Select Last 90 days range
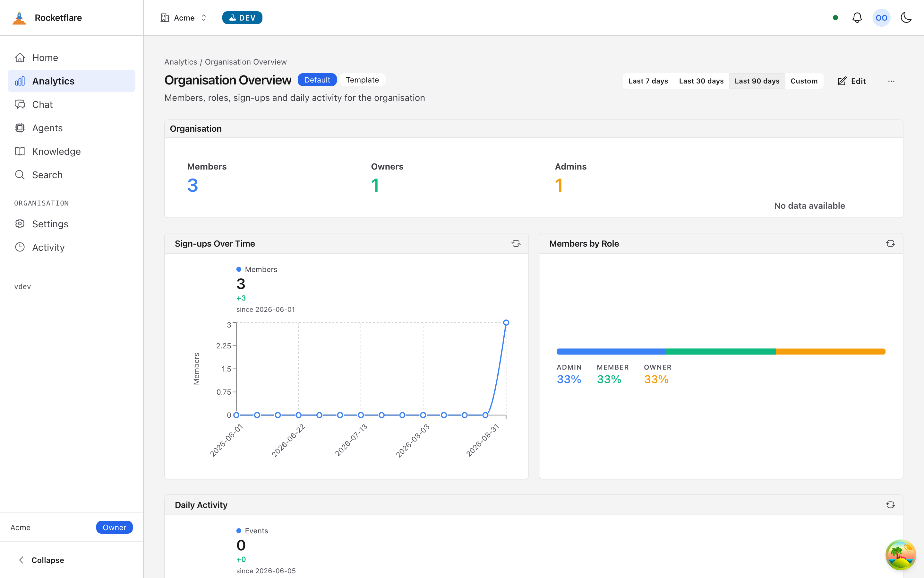 [x=757, y=81]
